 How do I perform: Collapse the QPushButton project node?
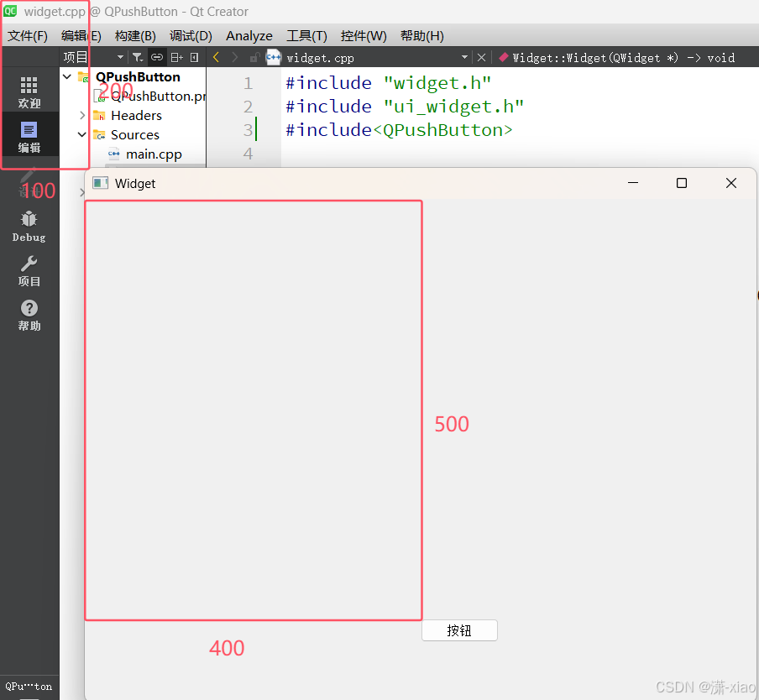[x=67, y=76]
